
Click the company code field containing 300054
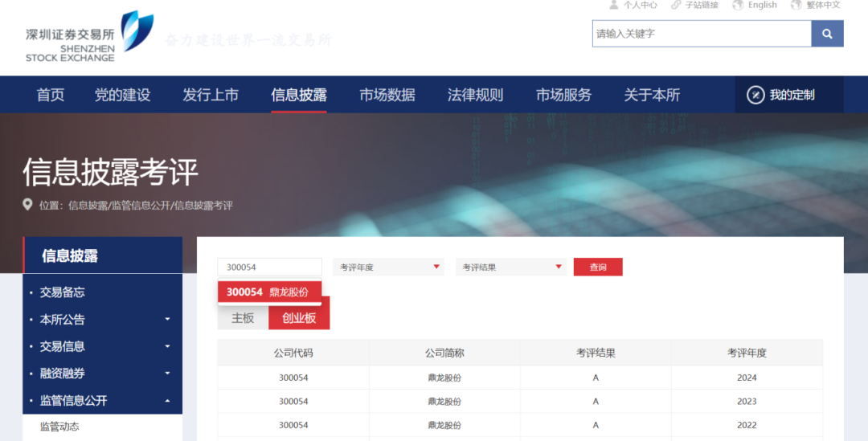[269, 267]
